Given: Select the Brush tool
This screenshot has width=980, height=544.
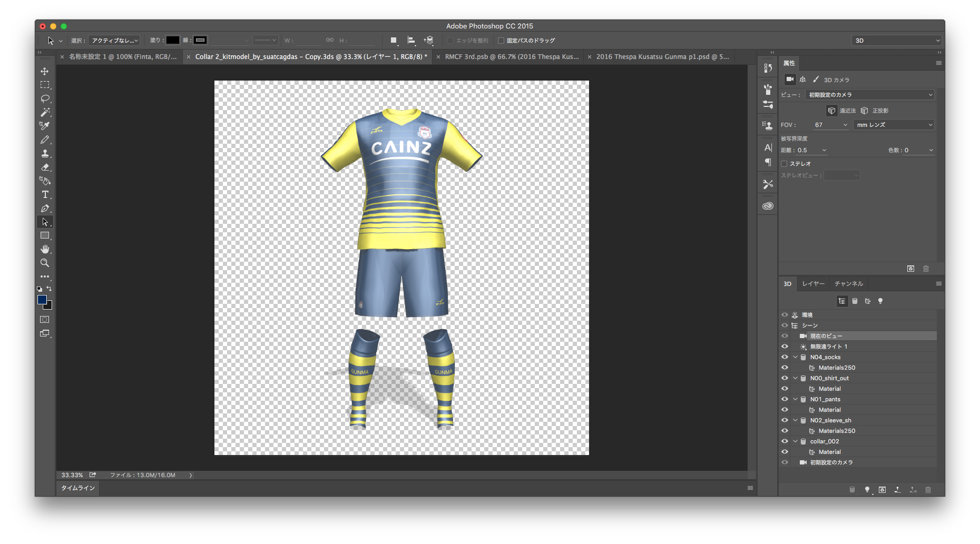Looking at the screenshot, I should (x=45, y=140).
